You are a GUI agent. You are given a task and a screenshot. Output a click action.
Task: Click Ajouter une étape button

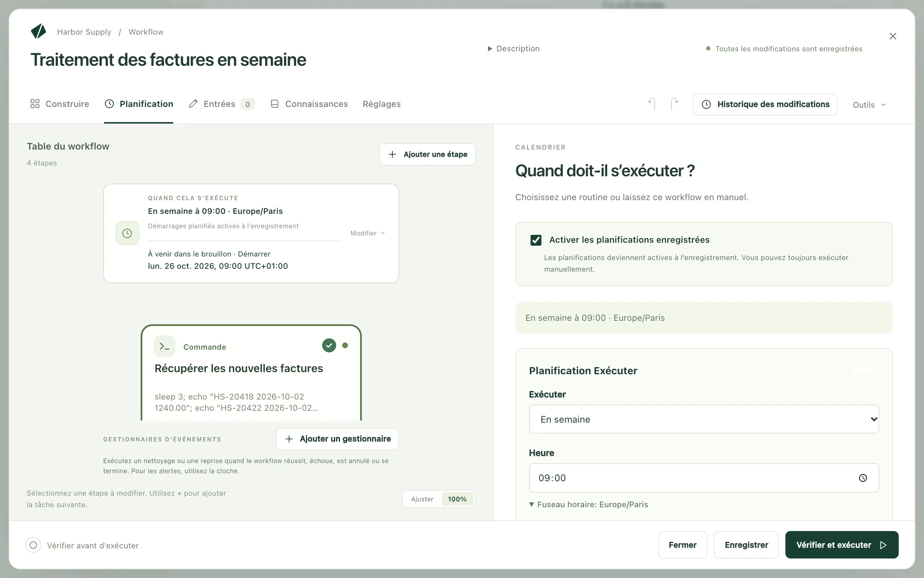[427, 155]
